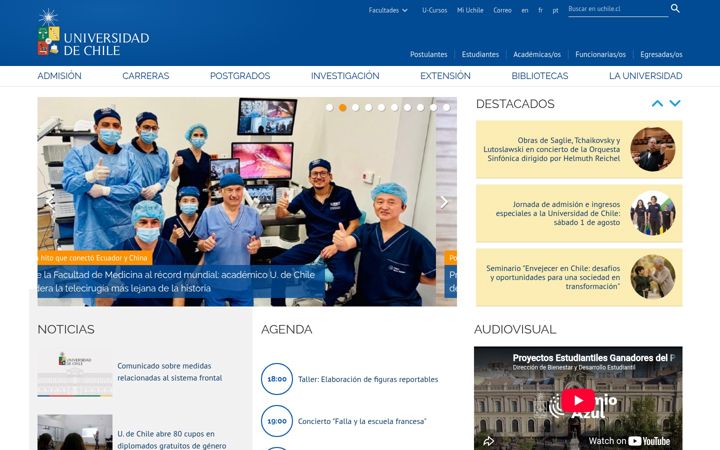Select first carousel slide dot
Image resolution: width=720 pixels, height=450 pixels.
tap(329, 107)
